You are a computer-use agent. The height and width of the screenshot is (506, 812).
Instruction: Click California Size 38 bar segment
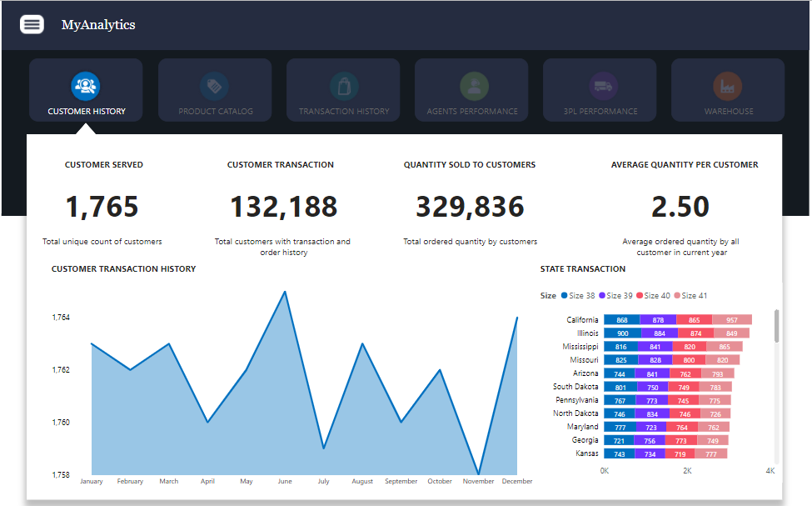click(621, 320)
